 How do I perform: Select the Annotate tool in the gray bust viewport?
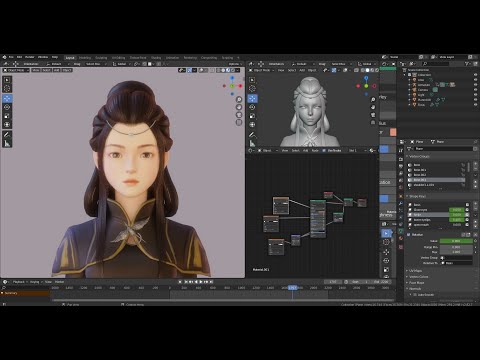tap(252, 135)
